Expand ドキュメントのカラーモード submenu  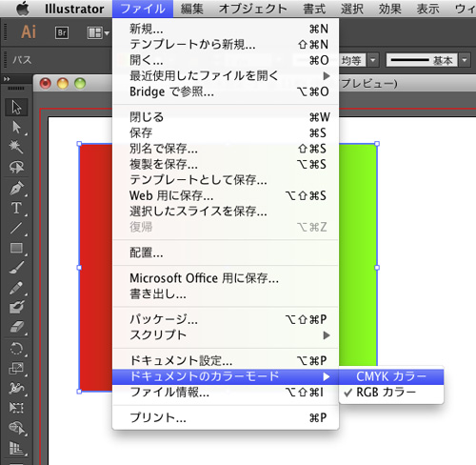click(226, 376)
